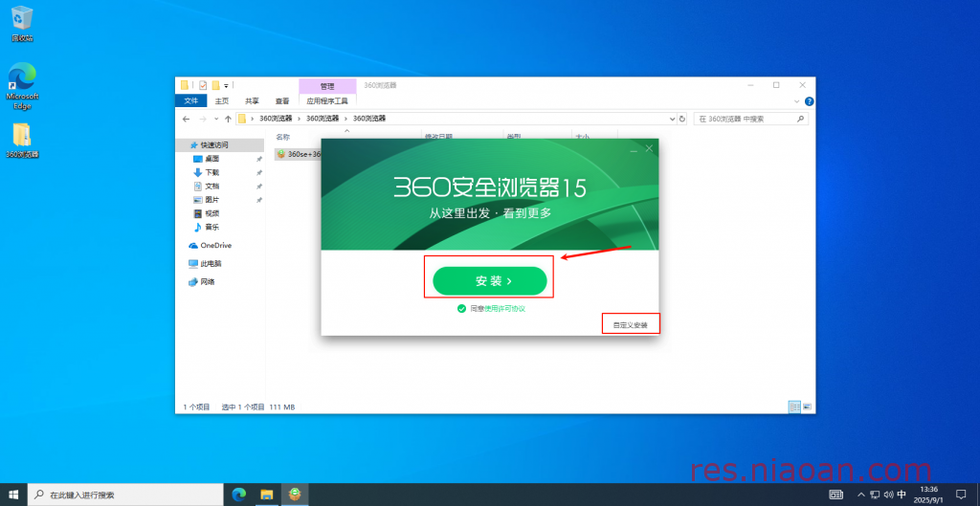980x506 pixels.
Task: Open 下载 in navigation pane
Action: click(212, 172)
